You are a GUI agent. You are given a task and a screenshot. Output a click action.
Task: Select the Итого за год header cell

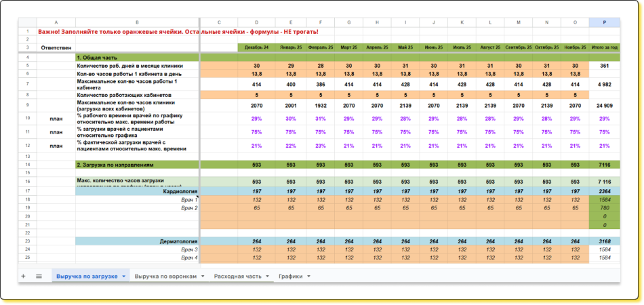(603, 47)
